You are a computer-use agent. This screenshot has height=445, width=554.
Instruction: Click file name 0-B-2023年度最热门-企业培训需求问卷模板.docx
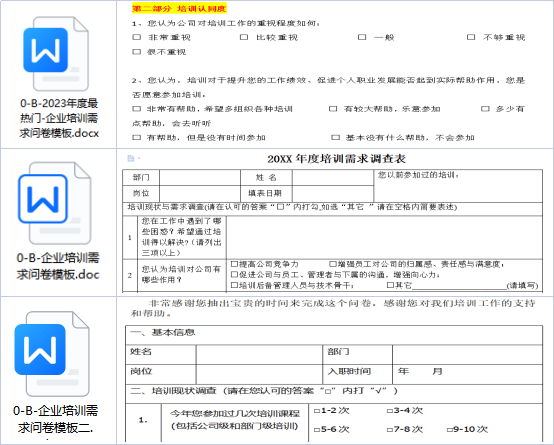[59, 118]
